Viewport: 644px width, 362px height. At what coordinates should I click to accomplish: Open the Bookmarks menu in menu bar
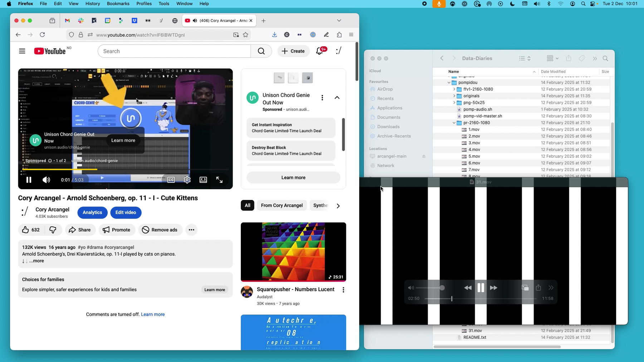pyautogui.click(x=118, y=4)
